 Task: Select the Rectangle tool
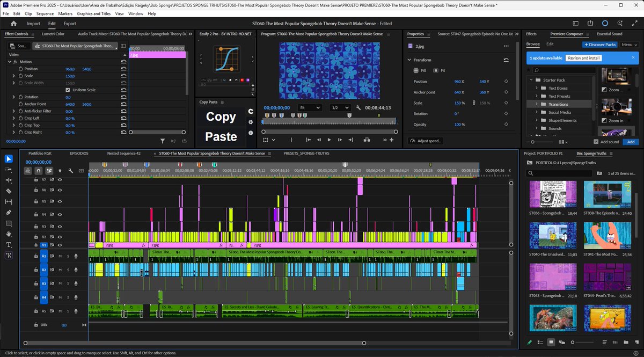9,223
